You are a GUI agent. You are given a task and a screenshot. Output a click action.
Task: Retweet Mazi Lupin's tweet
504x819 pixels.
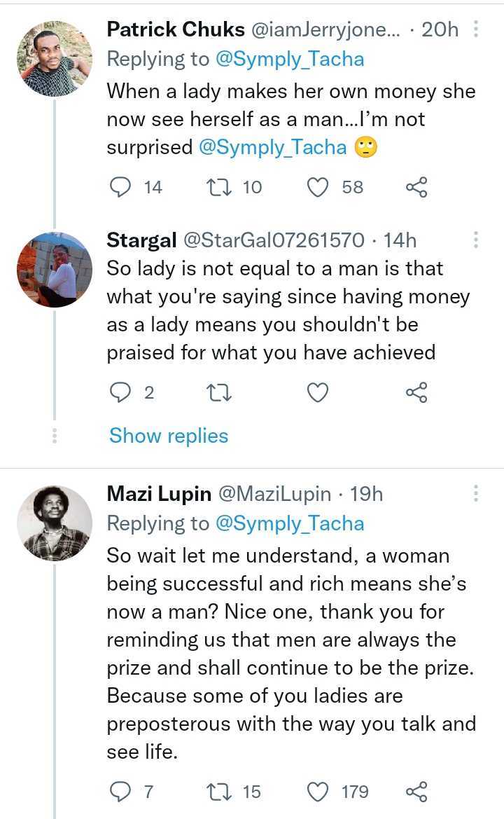[217, 792]
